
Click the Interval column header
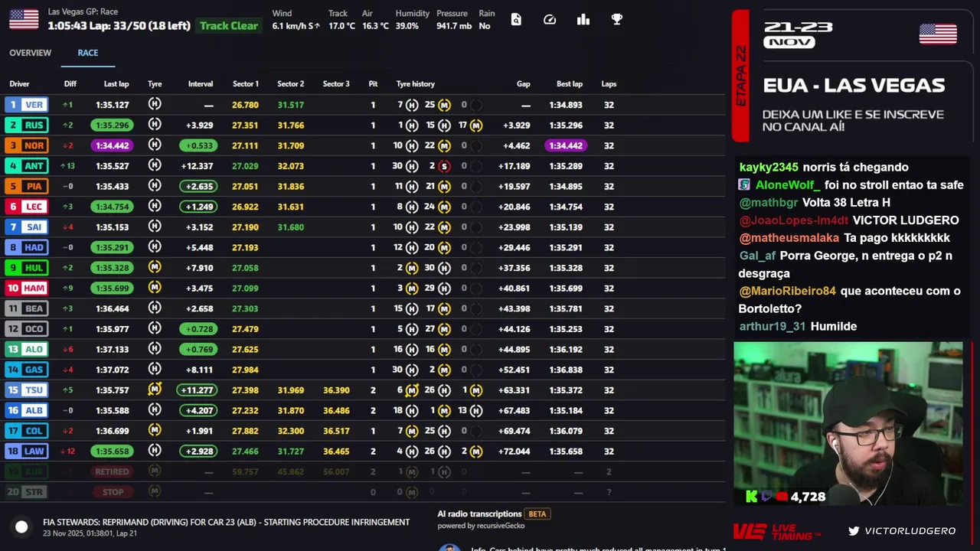201,84
